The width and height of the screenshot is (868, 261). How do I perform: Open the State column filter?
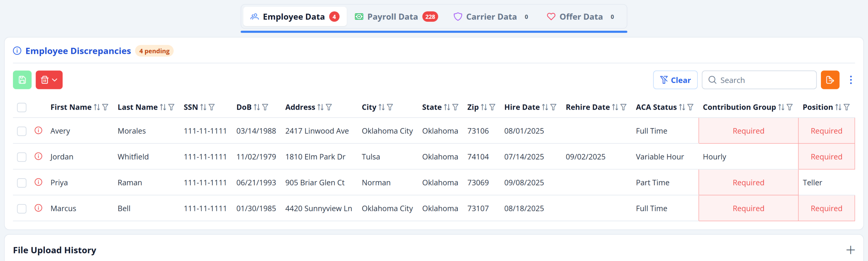[x=456, y=107]
